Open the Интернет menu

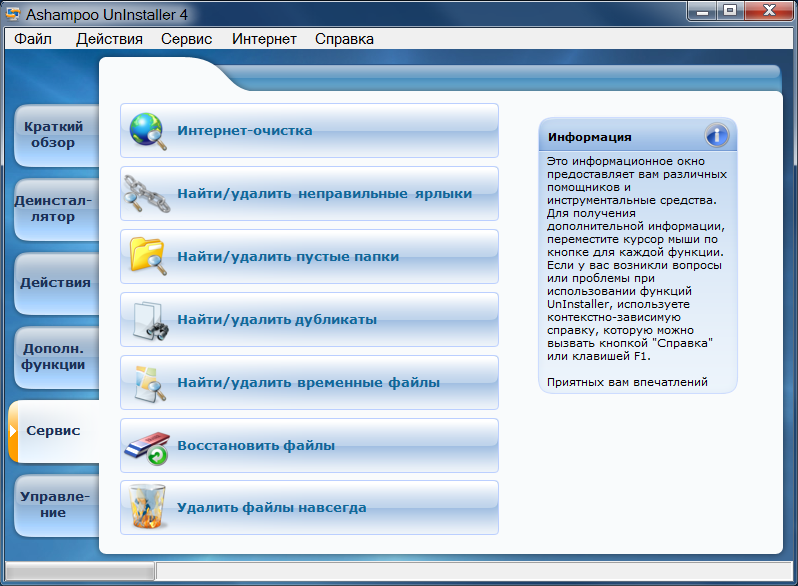pyautogui.click(x=264, y=39)
